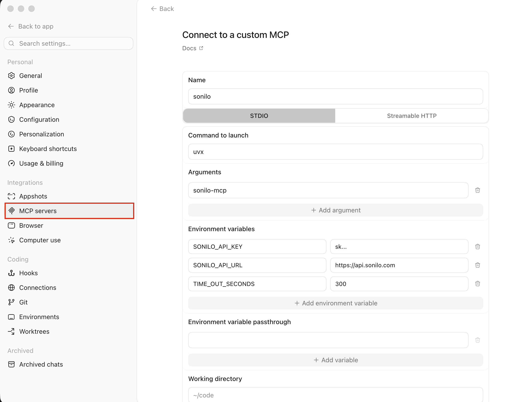This screenshot has height=402, width=532.
Task: Delete the empty passthrough variable row
Action: tap(478, 340)
